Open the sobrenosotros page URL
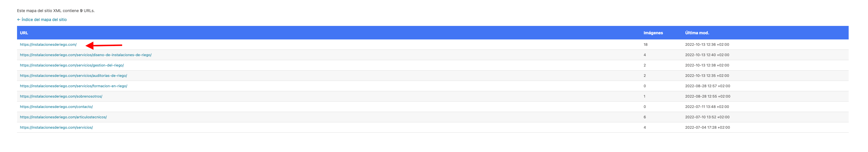Screen dimensions: 868x152 [61, 96]
